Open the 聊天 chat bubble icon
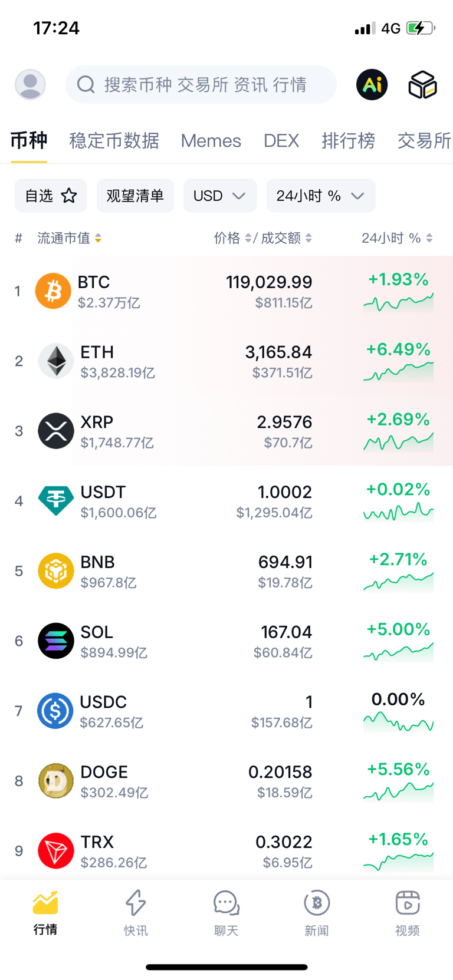Screen dimensions: 453x980 (x=226, y=903)
